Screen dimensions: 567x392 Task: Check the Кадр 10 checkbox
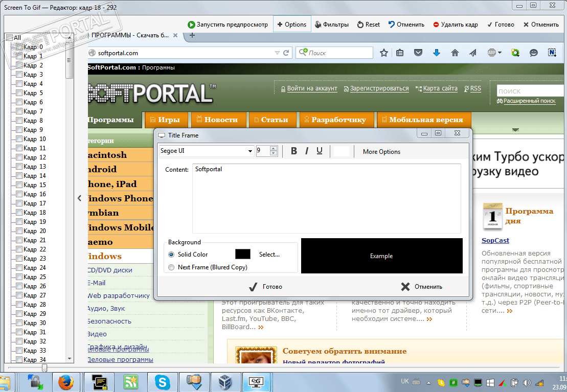click(19, 139)
